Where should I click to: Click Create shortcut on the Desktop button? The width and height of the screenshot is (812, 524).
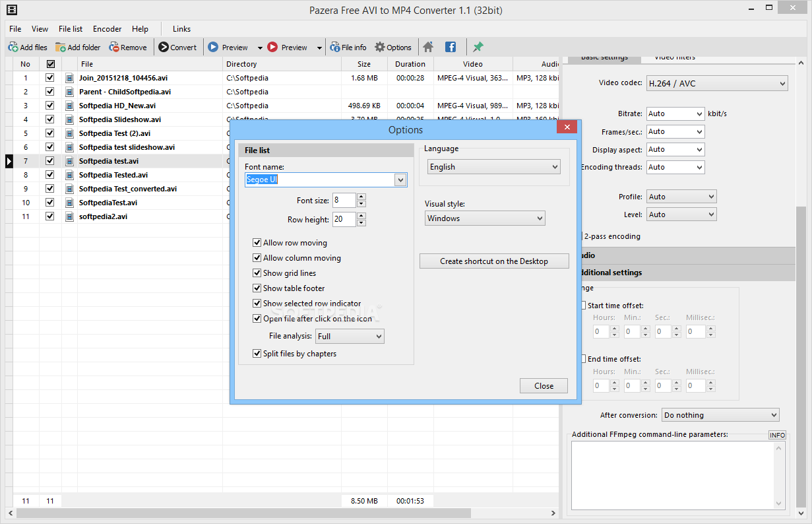pos(494,261)
